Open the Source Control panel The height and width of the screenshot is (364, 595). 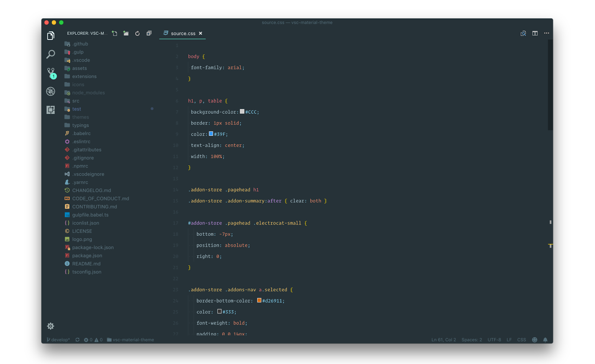[x=51, y=73]
